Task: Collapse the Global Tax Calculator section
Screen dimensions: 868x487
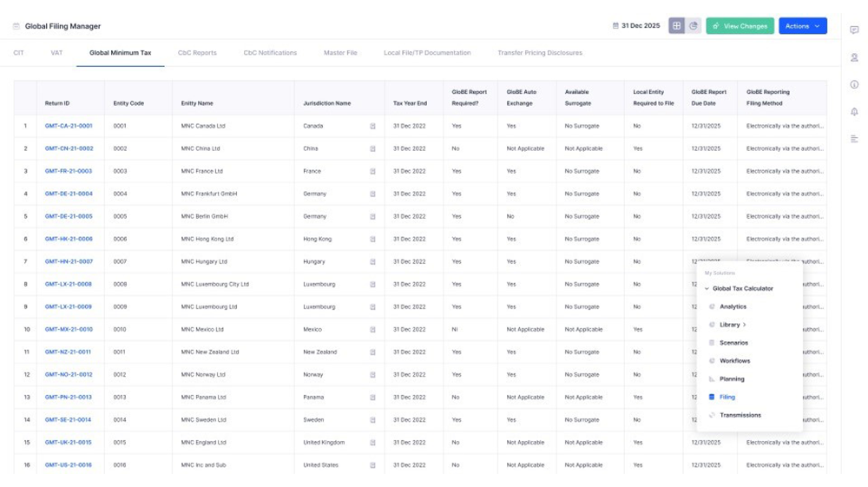Action: 707,288
